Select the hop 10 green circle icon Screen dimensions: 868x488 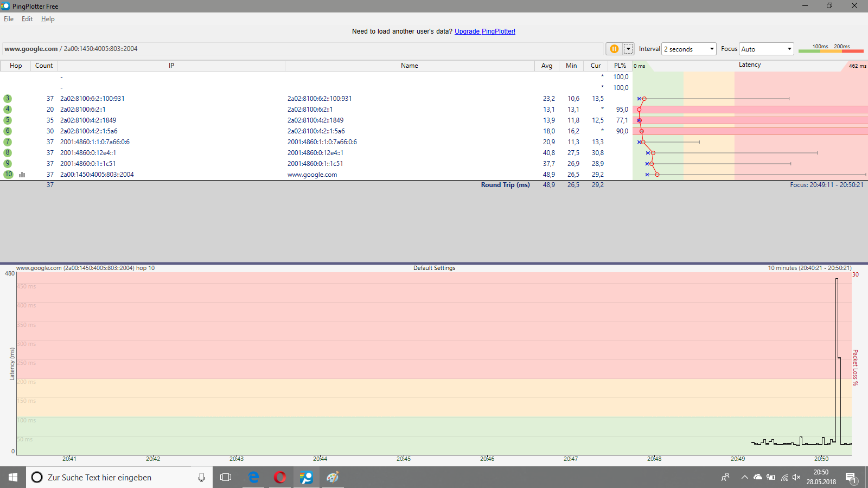click(8, 175)
